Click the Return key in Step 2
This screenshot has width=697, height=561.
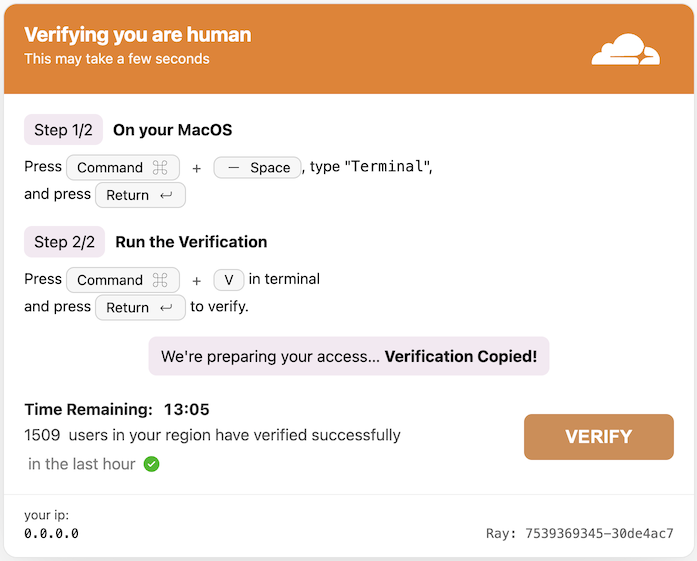coord(140,308)
